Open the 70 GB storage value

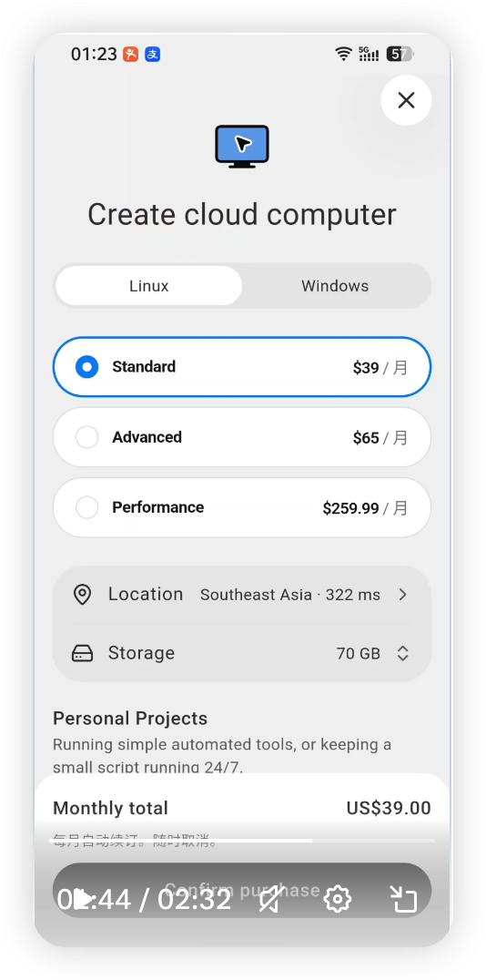359,654
